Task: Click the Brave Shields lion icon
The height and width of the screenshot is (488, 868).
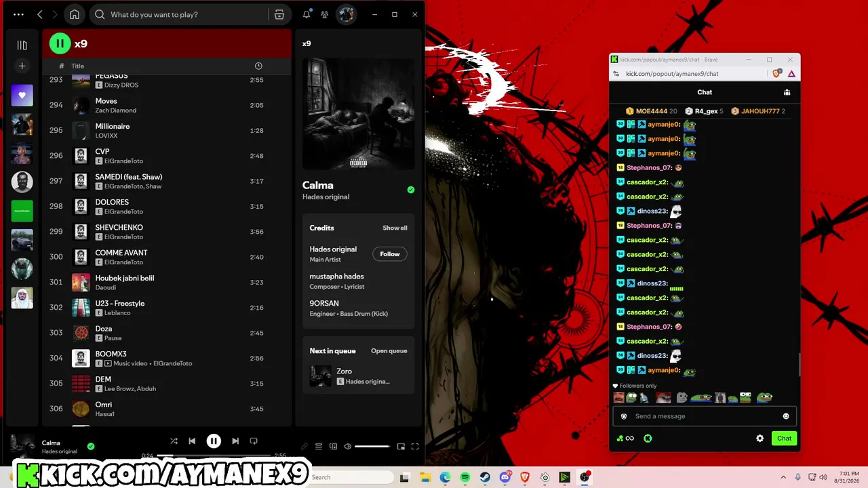Action: 776,73
